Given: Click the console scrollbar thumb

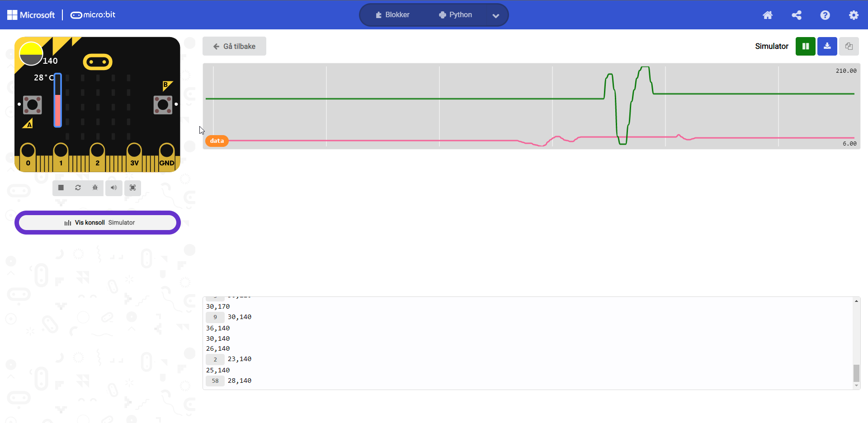Looking at the screenshot, I should tap(856, 373).
